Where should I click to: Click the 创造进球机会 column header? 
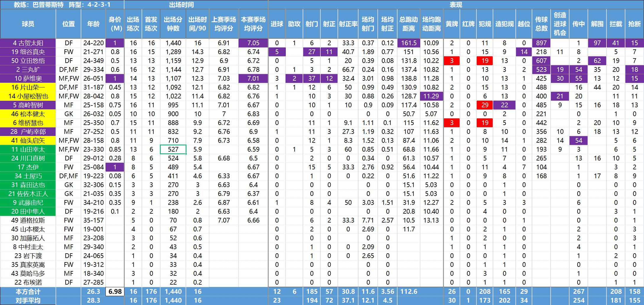(x=560, y=24)
